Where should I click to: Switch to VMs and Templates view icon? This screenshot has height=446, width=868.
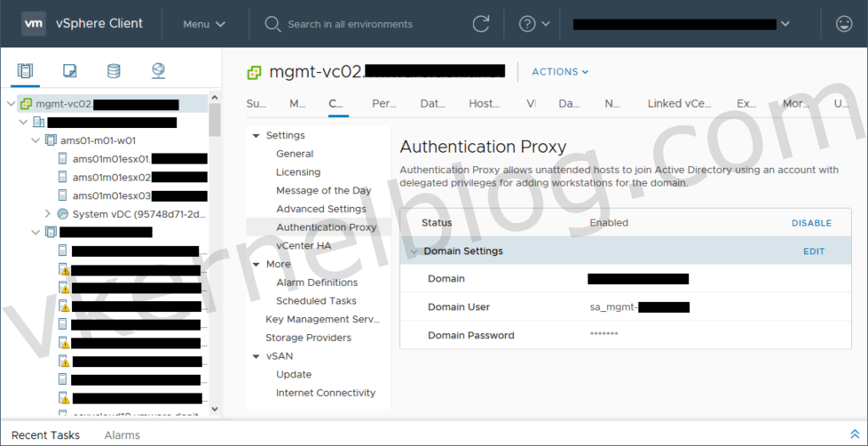pos(70,71)
